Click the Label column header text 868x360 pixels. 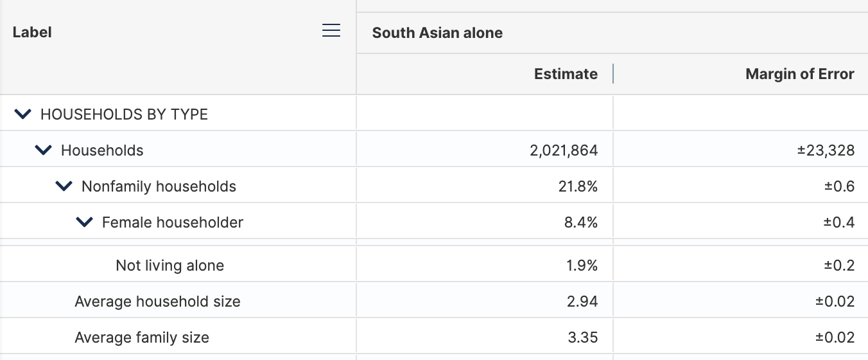pos(32,32)
